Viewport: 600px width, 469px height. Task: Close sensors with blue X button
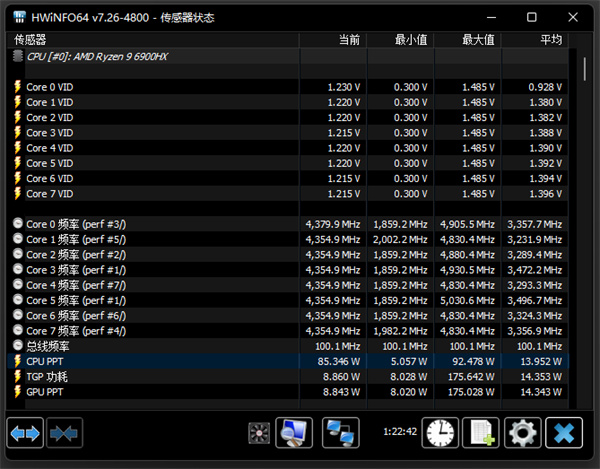click(565, 433)
